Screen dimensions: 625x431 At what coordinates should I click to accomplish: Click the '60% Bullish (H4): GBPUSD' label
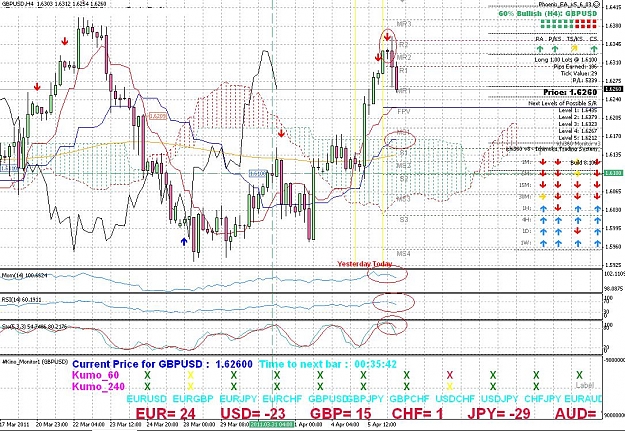point(548,14)
